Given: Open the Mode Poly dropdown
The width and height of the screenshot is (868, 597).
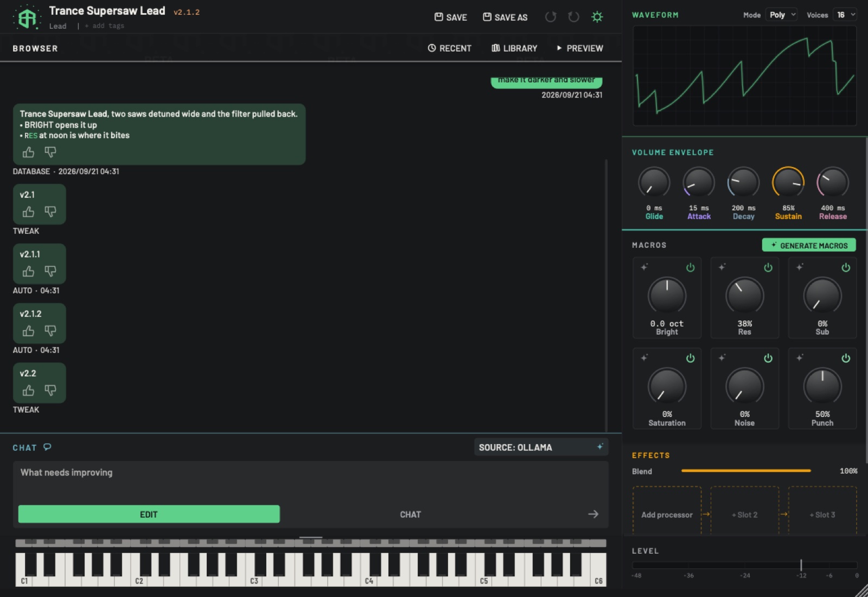Looking at the screenshot, I should [781, 15].
